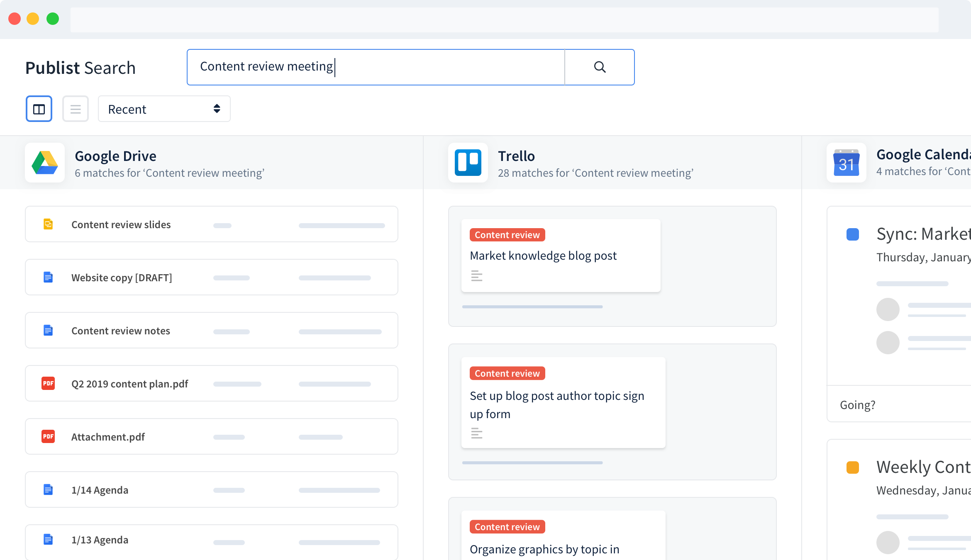Open the Content review slides file
The width and height of the screenshot is (971, 560).
pos(121,224)
